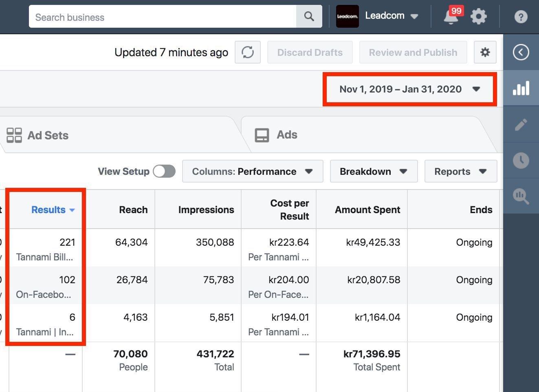539x392 pixels.
Task: Click the total impressions 431,722
Action: pos(215,354)
